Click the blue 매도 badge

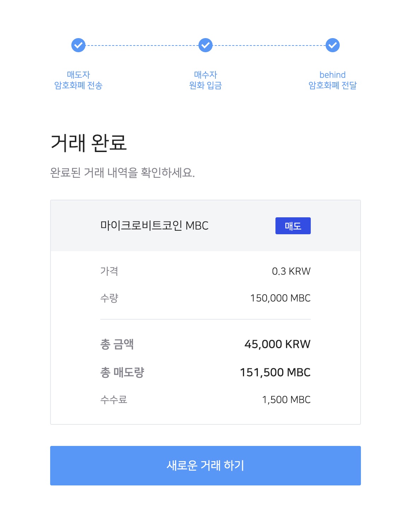point(293,226)
